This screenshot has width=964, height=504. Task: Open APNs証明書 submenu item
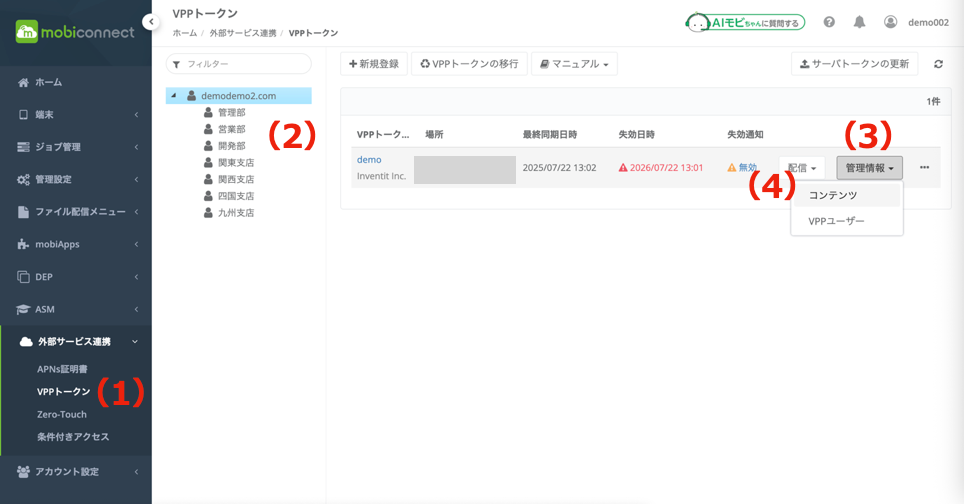coord(62,369)
